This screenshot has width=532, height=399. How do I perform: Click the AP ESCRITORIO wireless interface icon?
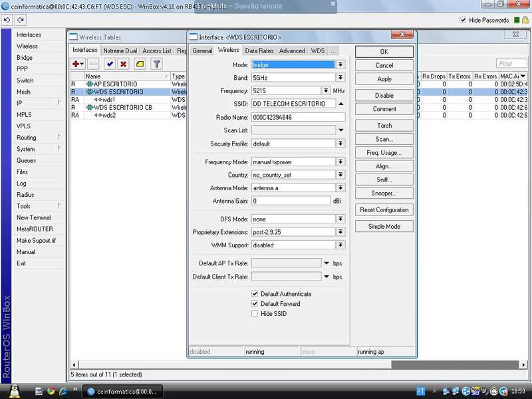point(90,84)
